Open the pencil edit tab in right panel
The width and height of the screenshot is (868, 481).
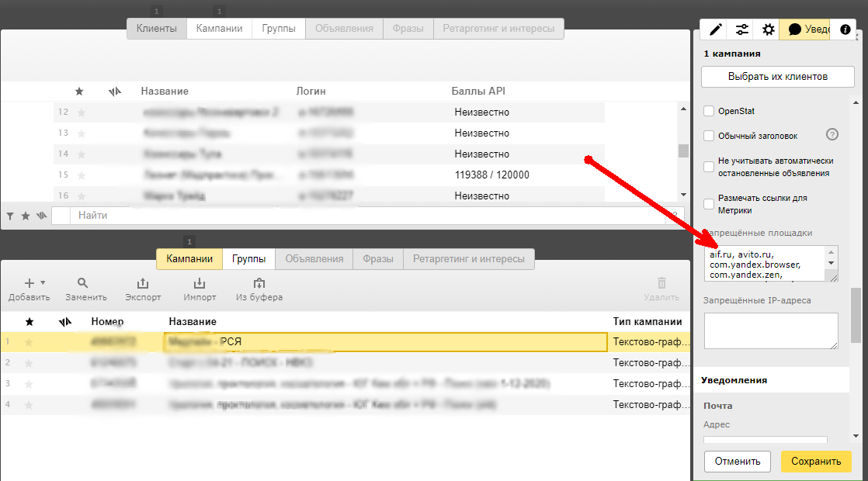coord(715,29)
